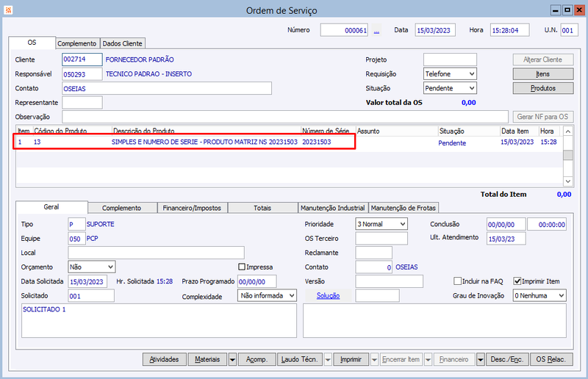The image size is (588, 379).
Task: Click the Prazo Programado field
Action: [257, 281]
